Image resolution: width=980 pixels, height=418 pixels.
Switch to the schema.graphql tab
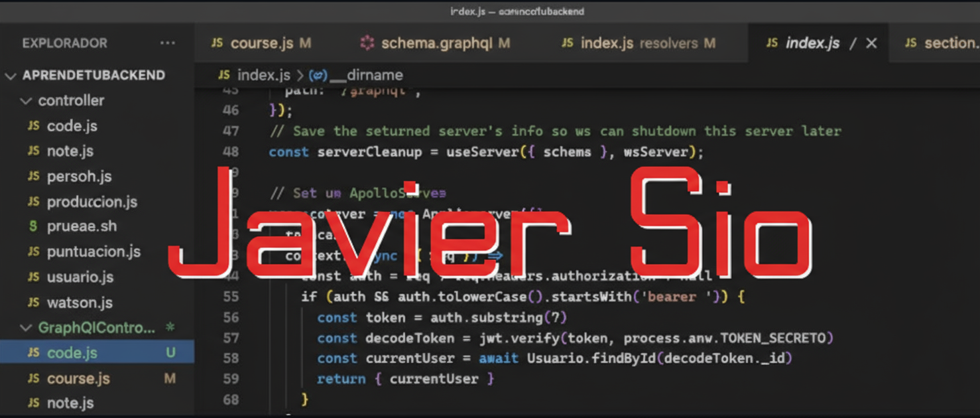click(435, 43)
